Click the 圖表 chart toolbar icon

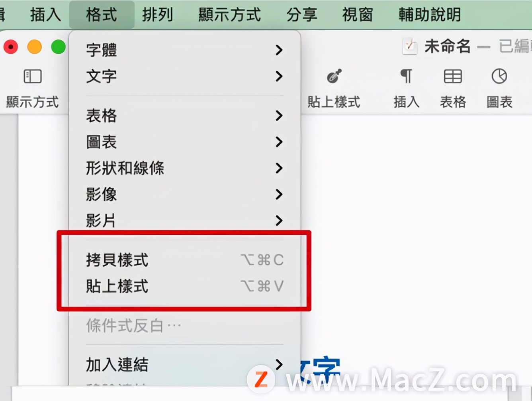(x=499, y=76)
